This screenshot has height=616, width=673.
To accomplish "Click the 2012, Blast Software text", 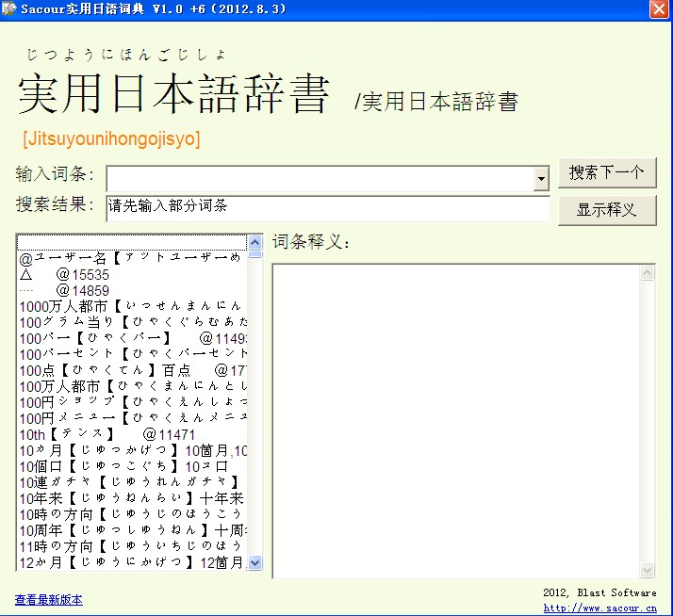I will tap(599, 592).
